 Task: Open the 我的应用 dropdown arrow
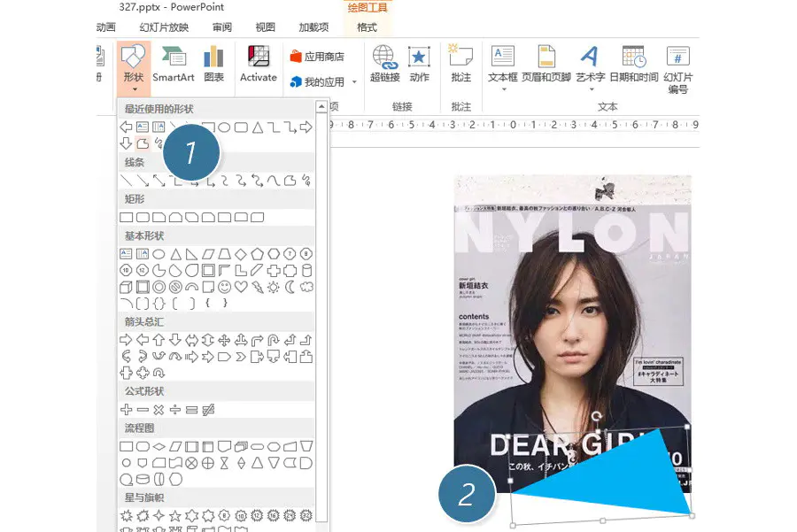[x=354, y=82]
